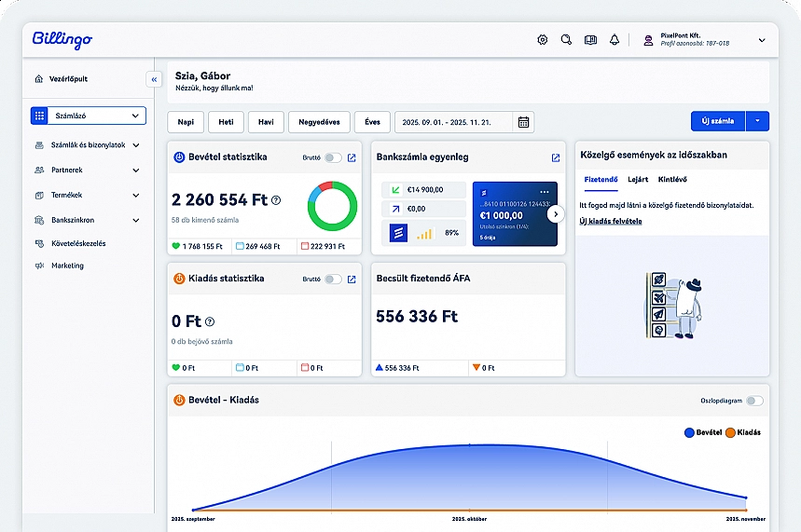Click the calendar icon in date range field
Screen dimensions: 801x532
524,122
